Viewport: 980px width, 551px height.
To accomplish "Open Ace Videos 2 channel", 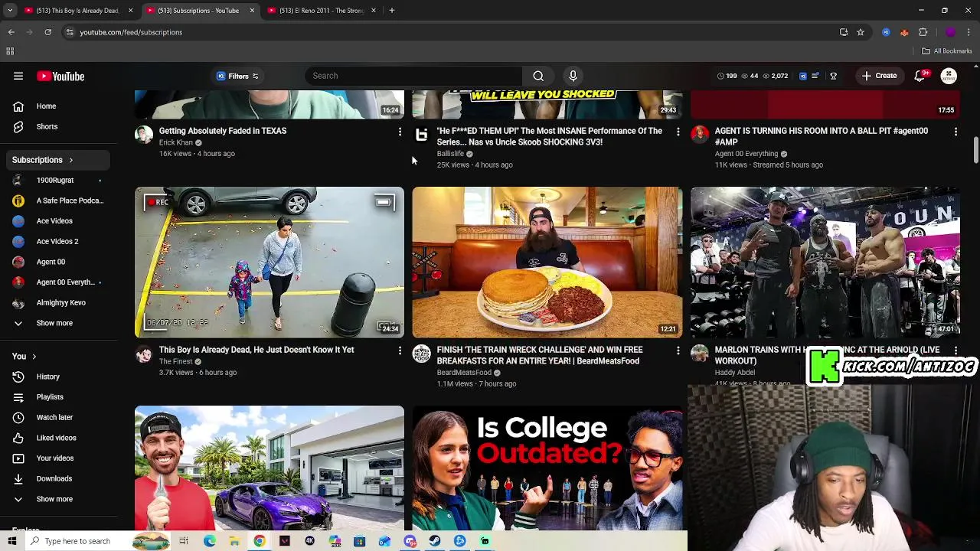I will [57, 241].
